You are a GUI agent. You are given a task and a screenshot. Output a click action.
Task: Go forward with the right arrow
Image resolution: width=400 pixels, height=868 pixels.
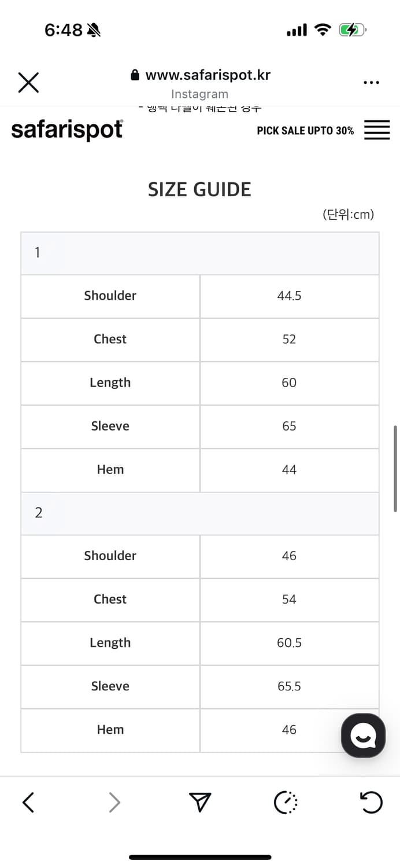(114, 802)
